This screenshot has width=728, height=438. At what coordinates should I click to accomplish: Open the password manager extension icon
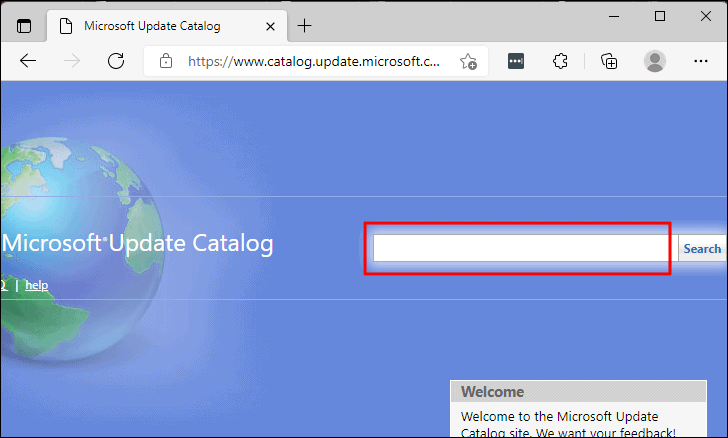[x=516, y=61]
